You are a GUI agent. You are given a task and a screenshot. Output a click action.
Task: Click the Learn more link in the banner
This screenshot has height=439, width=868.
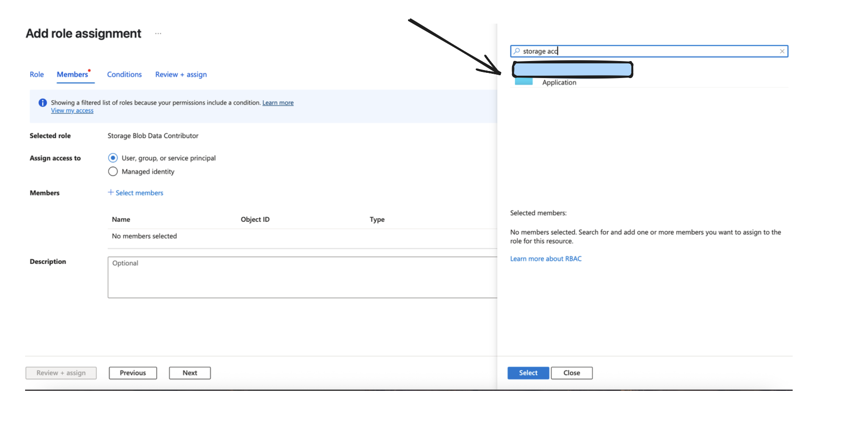coord(278,103)
